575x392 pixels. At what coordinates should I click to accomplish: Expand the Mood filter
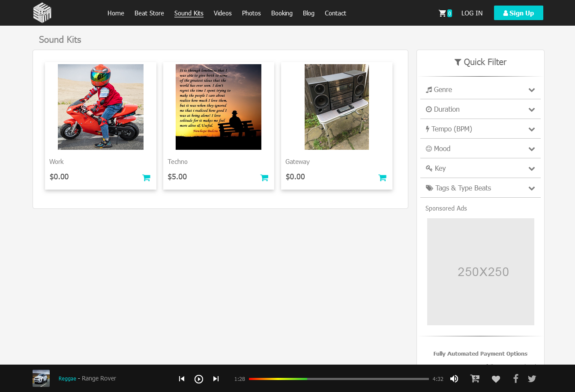pos(480,148)
